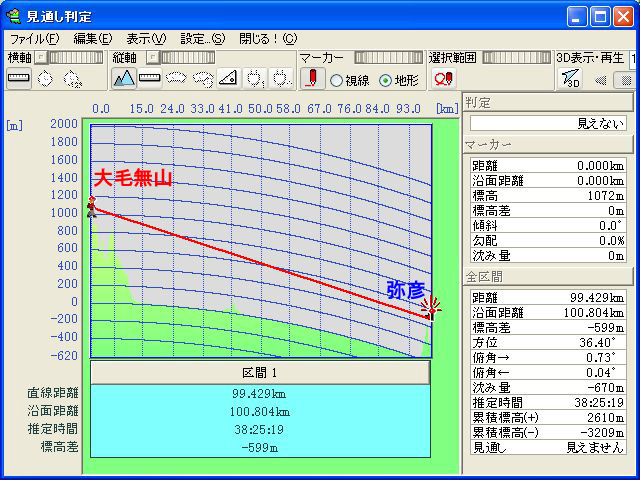Toggle the red marker pin tool
This screenshot has width=640, height=480.
click(312, 78)
